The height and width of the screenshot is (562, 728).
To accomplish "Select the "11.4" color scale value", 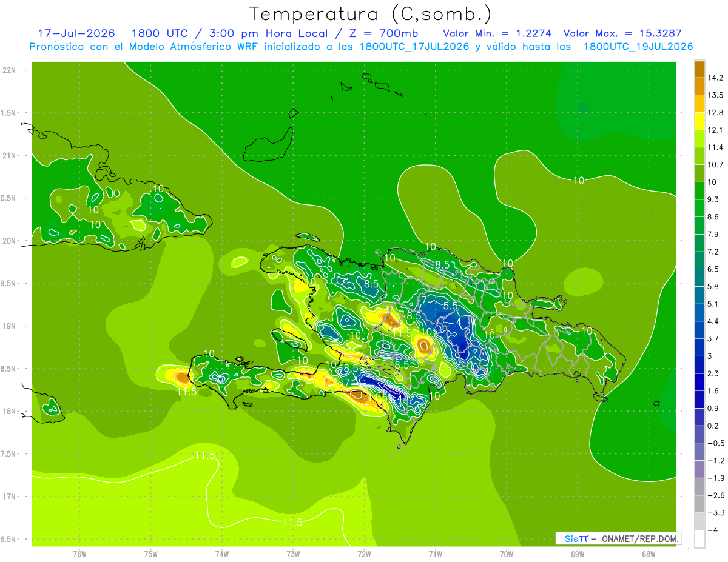I will point(716,147).
